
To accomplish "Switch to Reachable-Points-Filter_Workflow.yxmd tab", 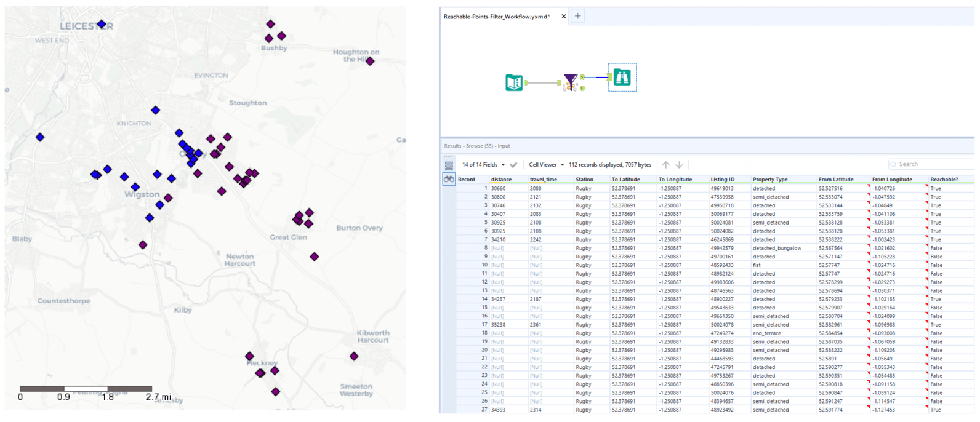I will pyautogui.click(x=496, y=17).
